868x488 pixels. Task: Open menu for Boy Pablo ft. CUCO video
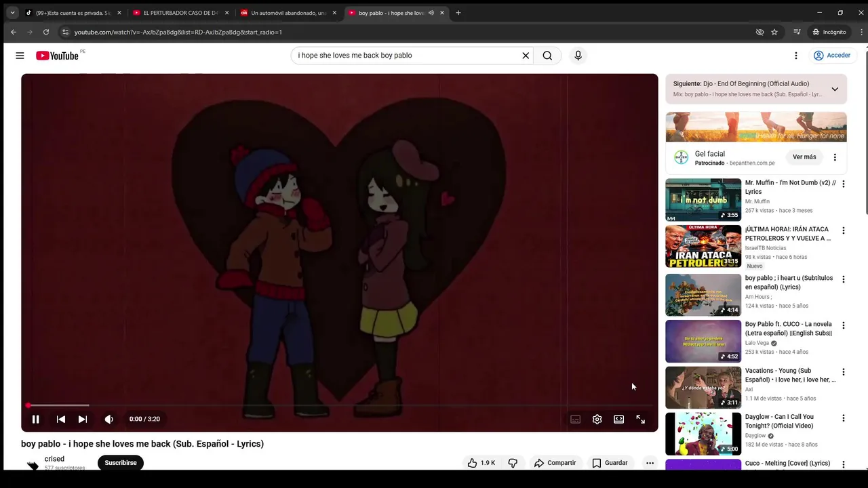(844, 325)
